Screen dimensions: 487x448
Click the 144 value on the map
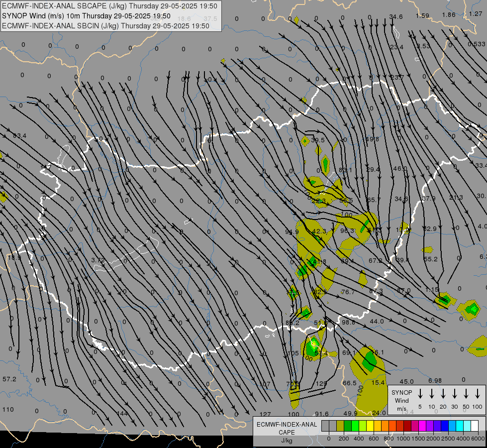(122, 414)
